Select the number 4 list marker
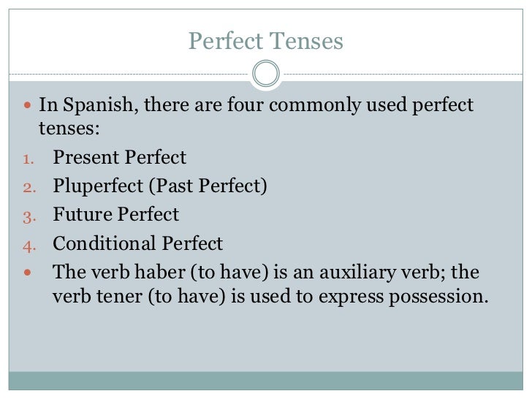This screenshot has width=532, height=399. click(29, 246)
